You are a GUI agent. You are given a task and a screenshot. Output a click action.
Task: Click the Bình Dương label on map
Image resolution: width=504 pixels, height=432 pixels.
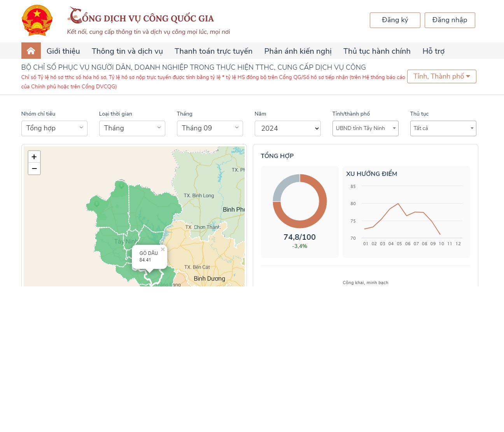[210, 279]
